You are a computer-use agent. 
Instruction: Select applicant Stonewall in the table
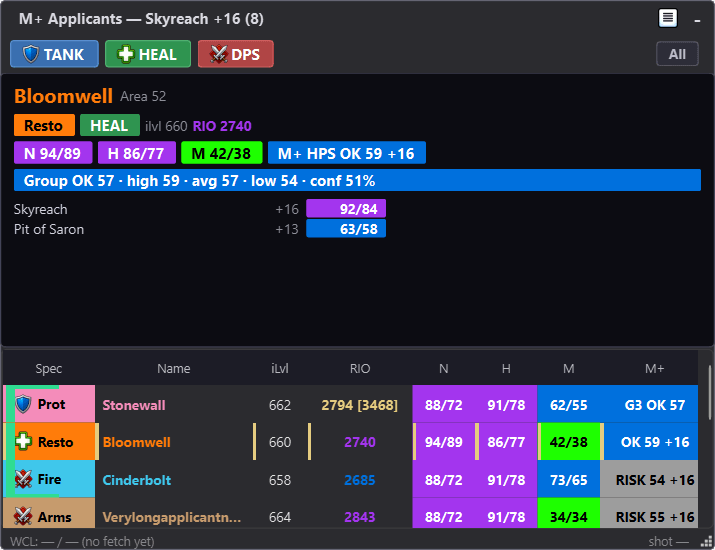134,405
